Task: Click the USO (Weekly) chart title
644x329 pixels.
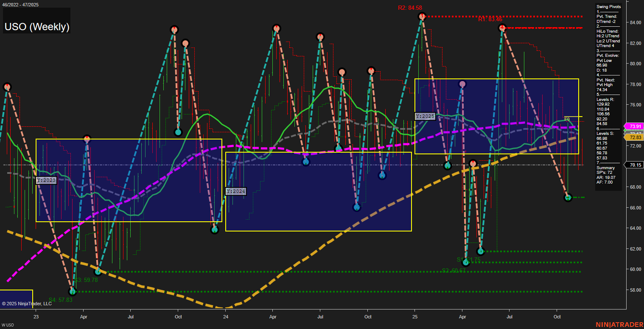Action: point(37,27)
